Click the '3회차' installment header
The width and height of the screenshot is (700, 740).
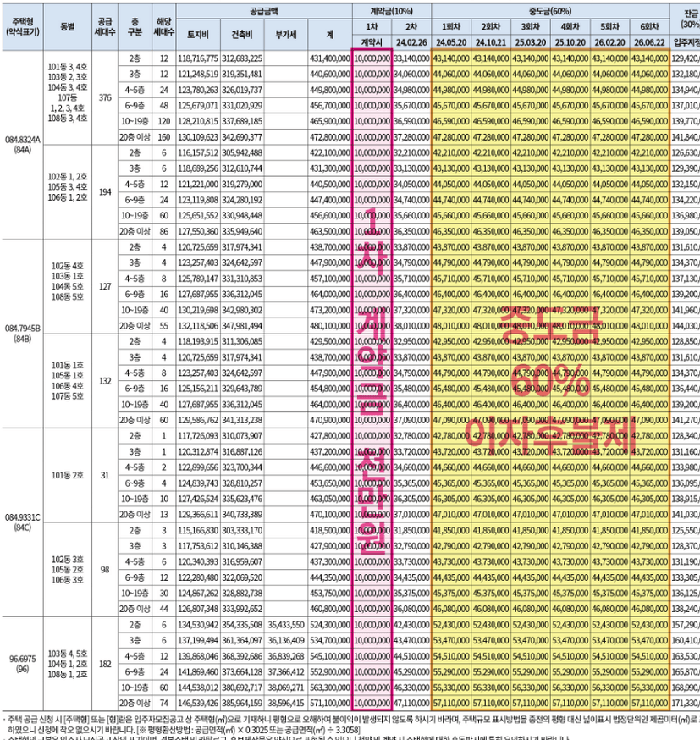click(531, 27)
